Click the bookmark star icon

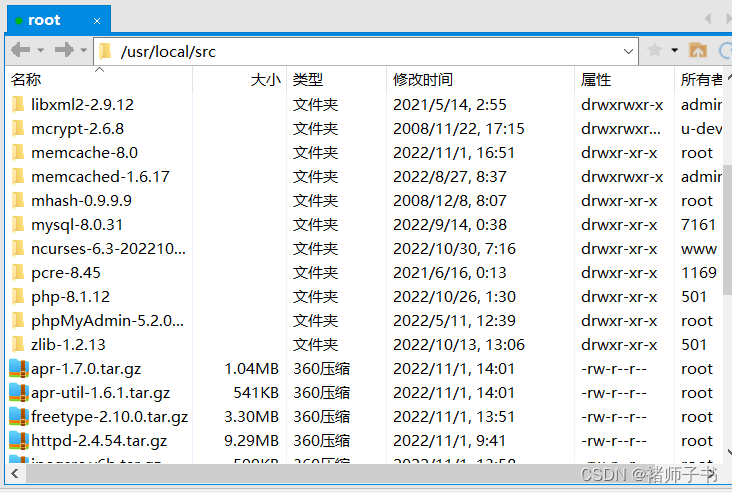[x=655, y=49]
